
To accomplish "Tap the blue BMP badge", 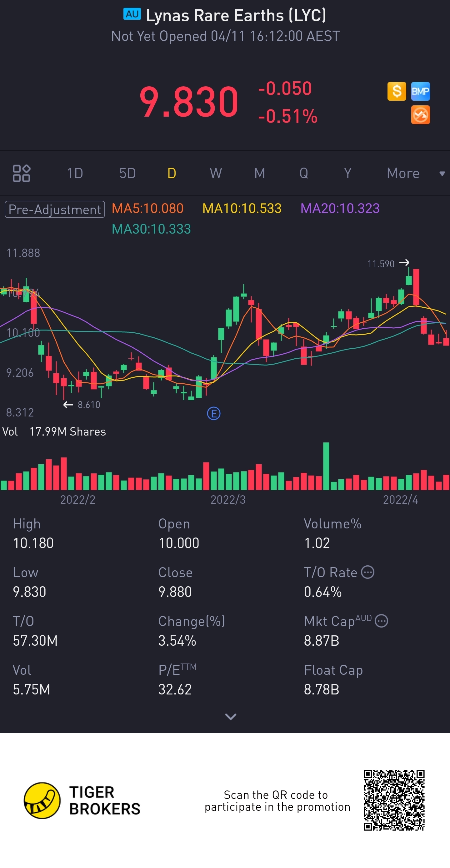I will tap(420, 91).
